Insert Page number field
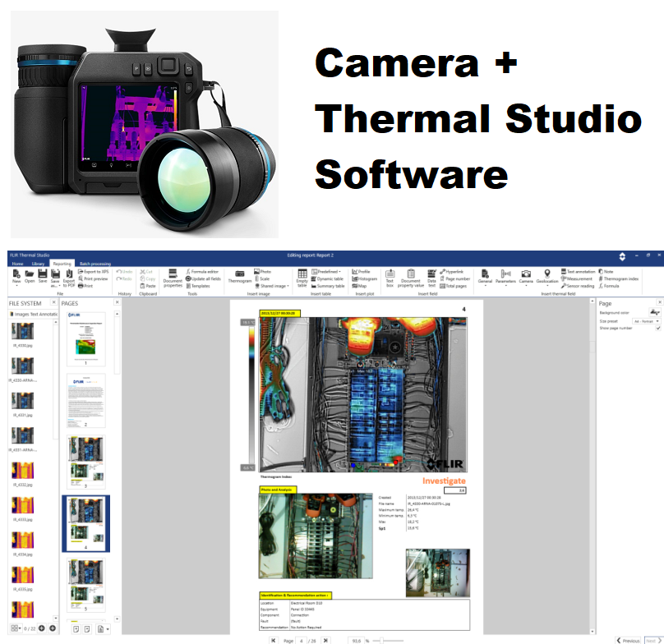The height and width of the screenshot is (644, 664). point(454,278)
